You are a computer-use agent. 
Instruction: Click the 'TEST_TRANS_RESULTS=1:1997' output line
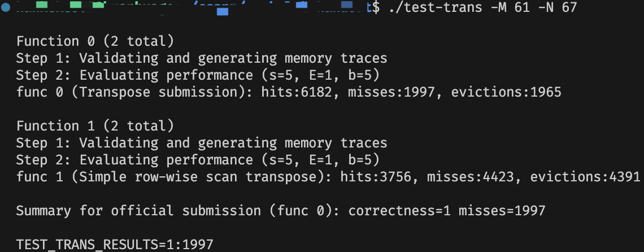point(115,245)
